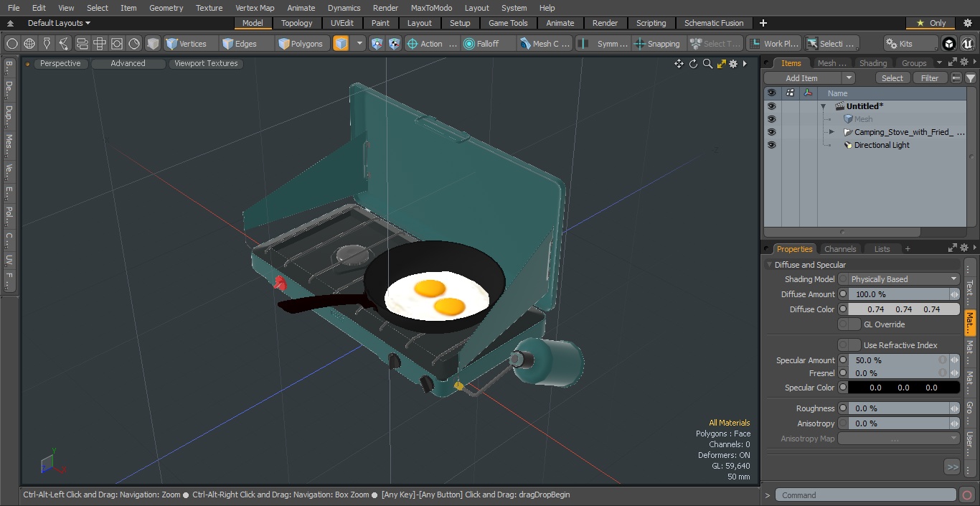980x506 pixels.
Task: Select Vertices selection mode
Action: point(187,44)
